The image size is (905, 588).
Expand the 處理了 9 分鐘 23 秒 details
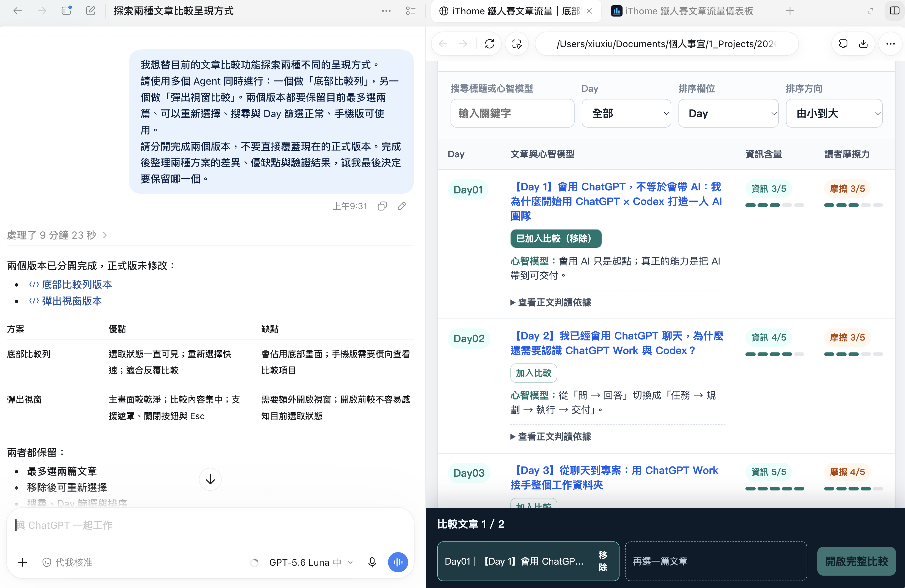tap(57, 235)
